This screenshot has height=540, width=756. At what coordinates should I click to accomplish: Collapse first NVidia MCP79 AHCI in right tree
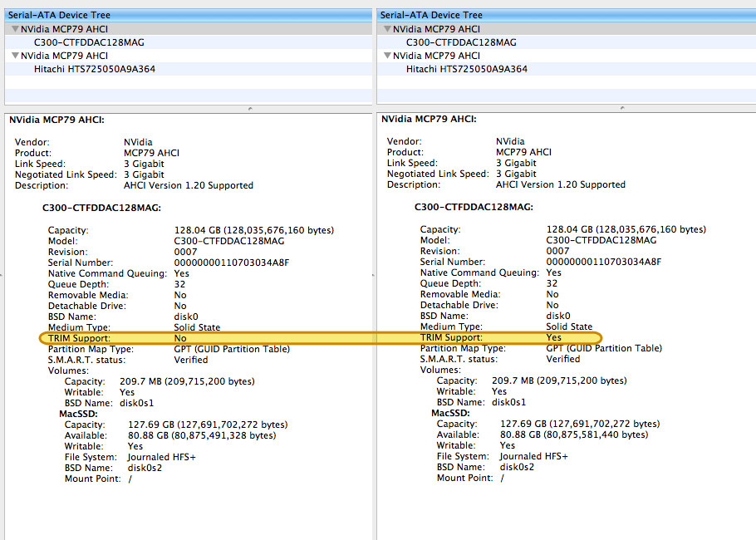click(x=388, y=29)
